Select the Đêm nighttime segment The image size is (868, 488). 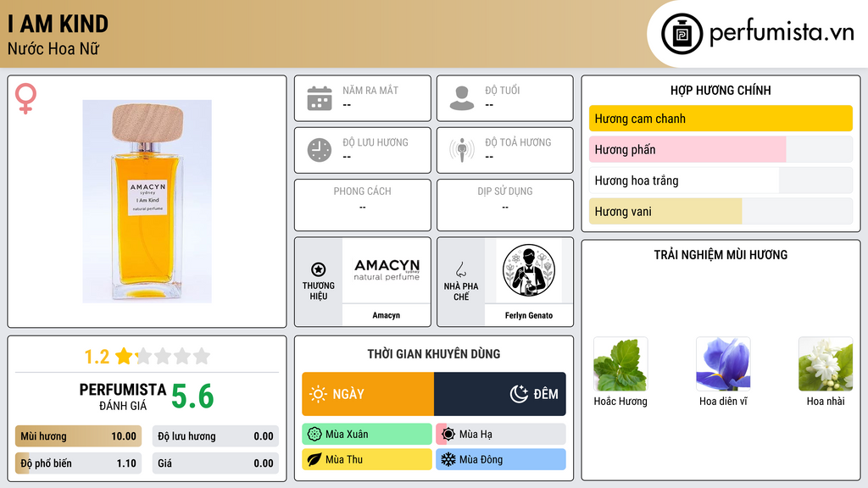pyautogui.click(x=500, y=394)
